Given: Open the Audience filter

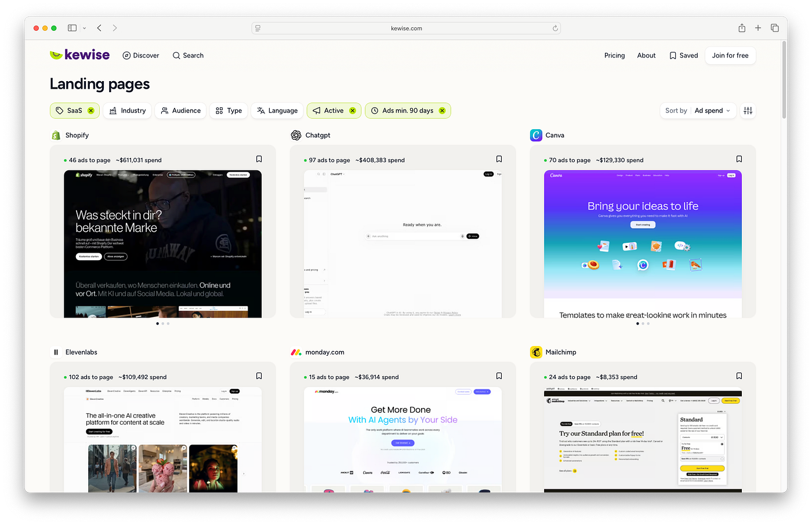Looking at the screenshot, I should pos(180,111).
